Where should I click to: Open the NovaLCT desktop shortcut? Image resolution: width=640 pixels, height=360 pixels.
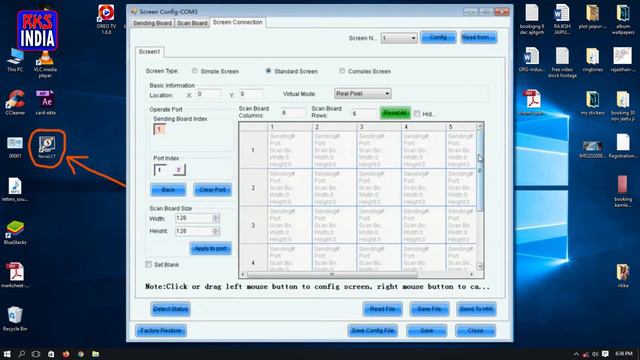click(47, 147)
